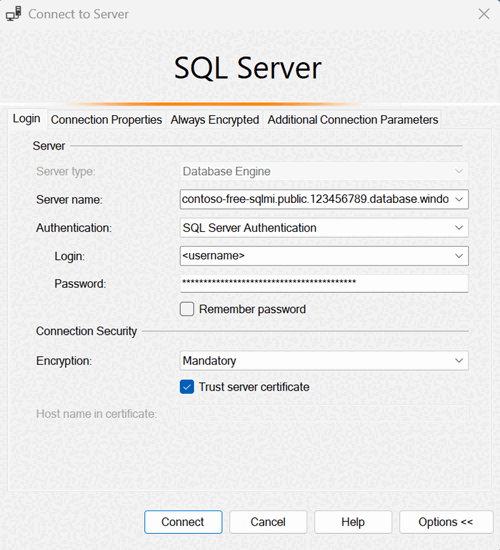Click the "Encryption:" label
This screenshot has height=550, width=500.
(x=64, y=361)
